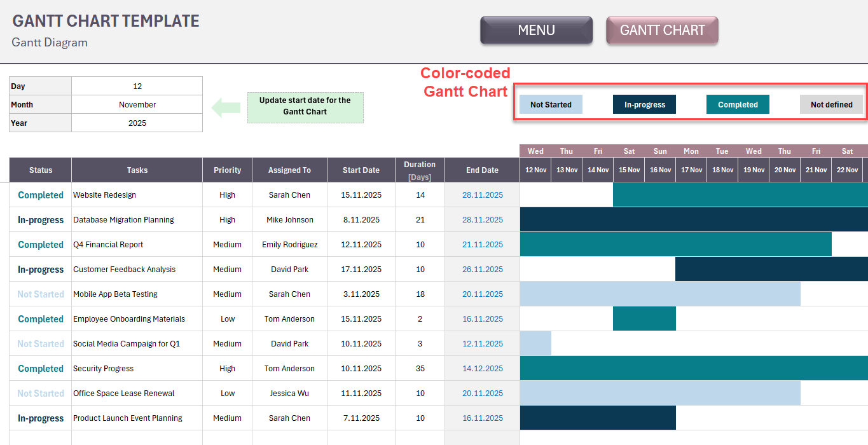The image size is (868, 445).
Task: Click the MENU button
Action: click(536, 31)
